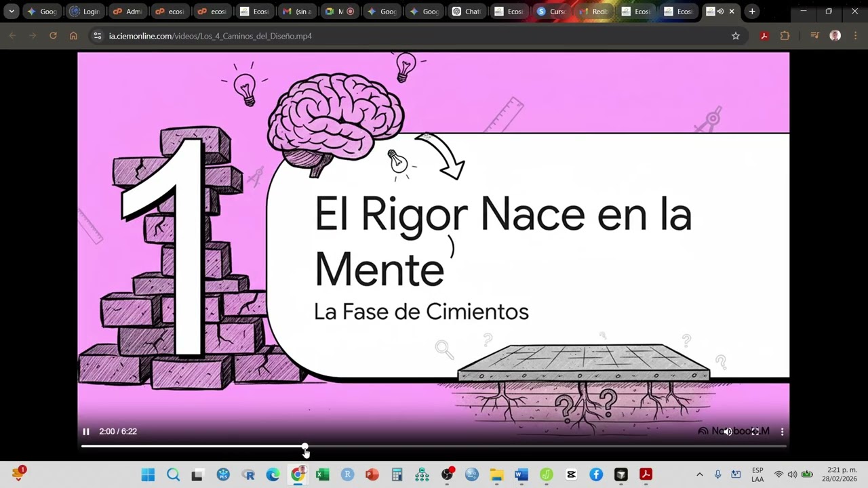Image resolution: width=868 pixels, height=488 pixels.
Task: Open the notification widget with badge
Action: (18, 473)
